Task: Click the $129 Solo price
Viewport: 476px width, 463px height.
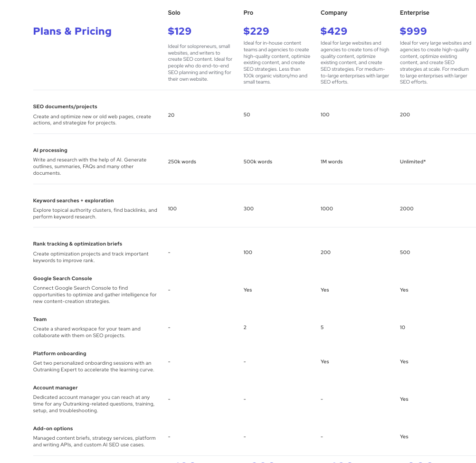Action: point(180,31)
